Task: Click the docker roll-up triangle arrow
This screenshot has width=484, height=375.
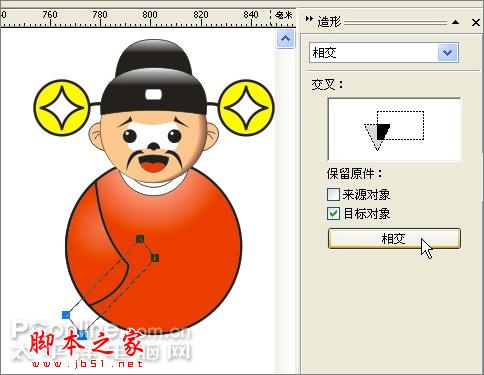Action: pyautogui.click(x=455, y=22)
